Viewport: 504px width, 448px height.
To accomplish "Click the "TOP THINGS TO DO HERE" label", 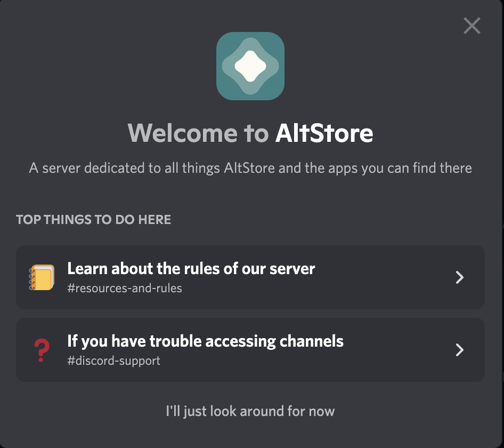I will (x=94, y=220).
